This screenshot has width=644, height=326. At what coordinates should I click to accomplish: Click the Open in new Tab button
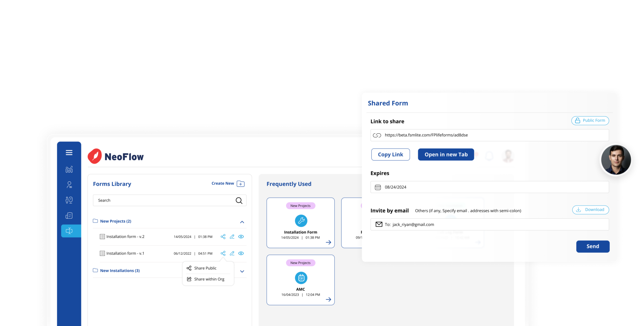[x=446, y=155]
